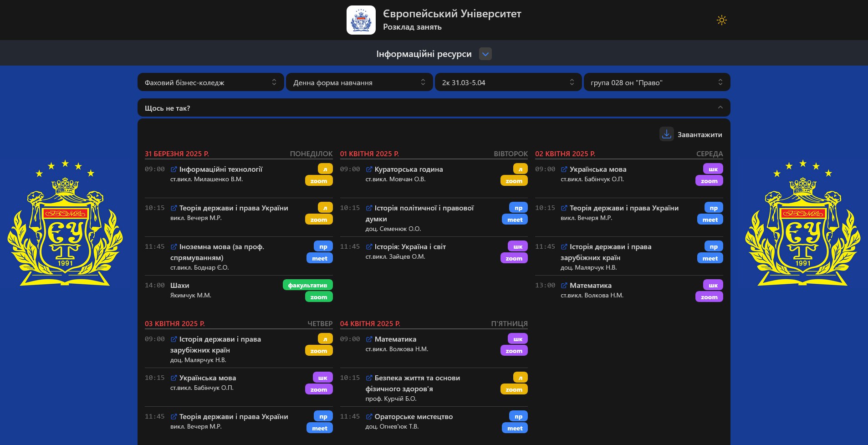Click link icon for Wednesday's Математика class
Image resolution: width=868 pixels, height=445 pixels.
[x=564, y=286]
